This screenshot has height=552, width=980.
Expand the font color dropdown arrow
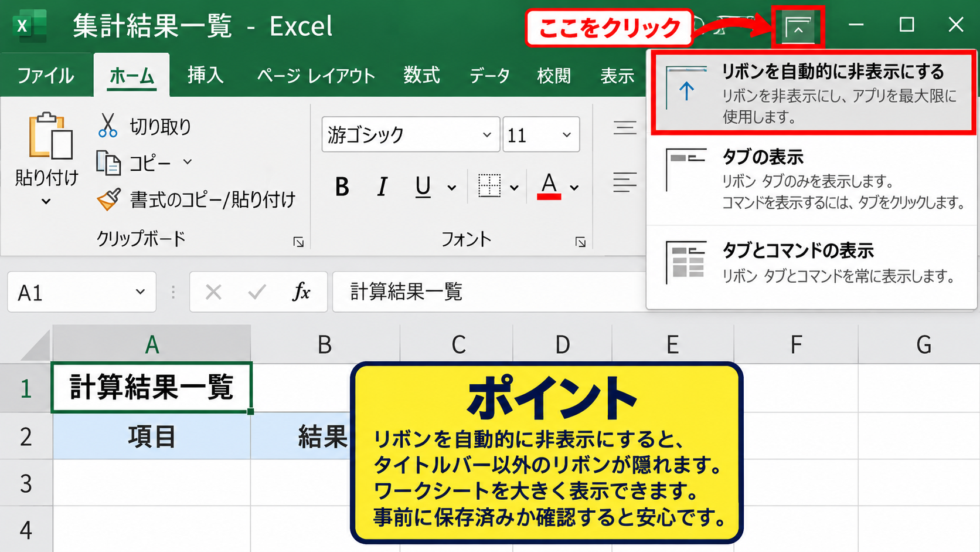[574, 188]
